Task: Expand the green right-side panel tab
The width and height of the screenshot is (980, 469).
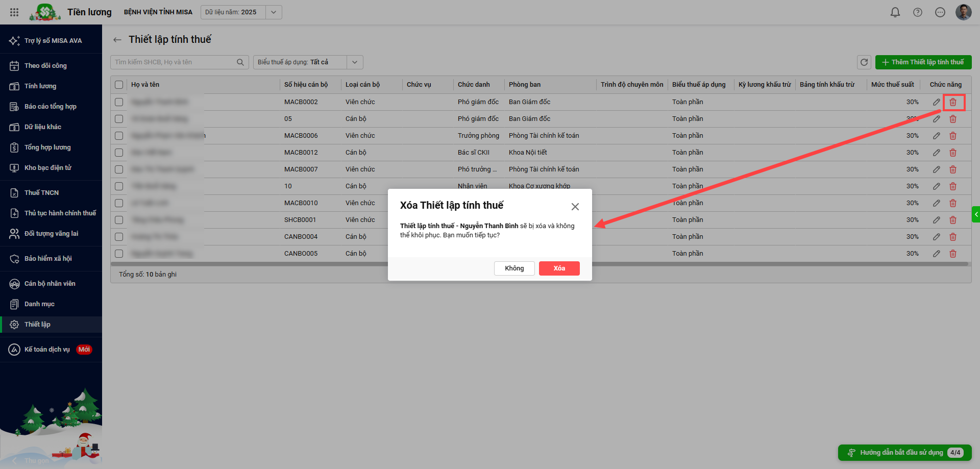Action: [975, 214]
